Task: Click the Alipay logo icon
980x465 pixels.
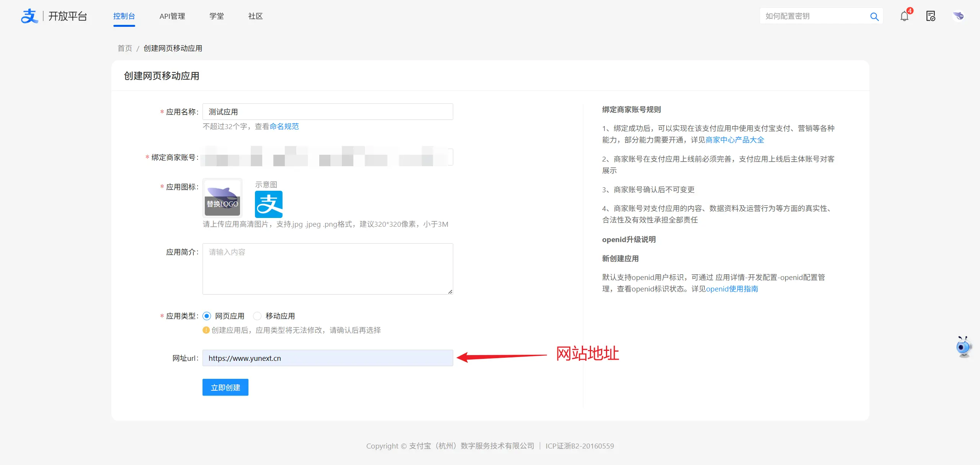Action: pos(29,16)
